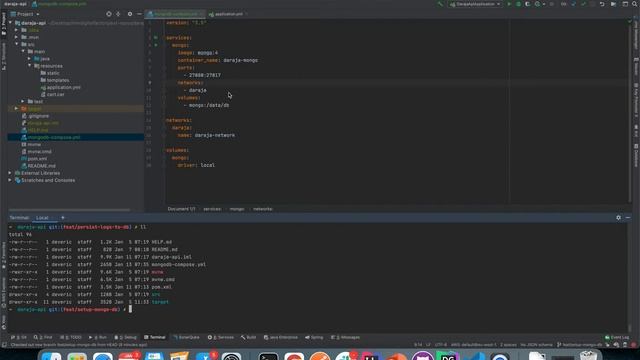Open the Database tool window on right edge
The image size is (640, 360).
(636, 155)
